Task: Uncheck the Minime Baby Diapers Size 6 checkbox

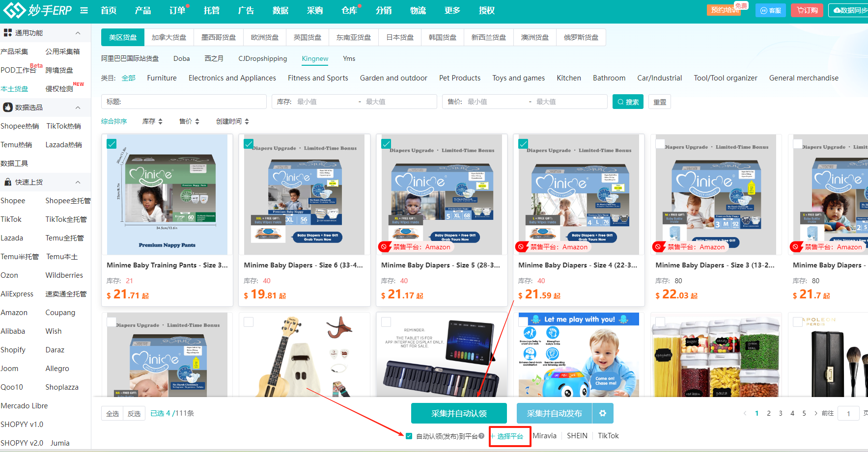Action: (x=249, y=144)
